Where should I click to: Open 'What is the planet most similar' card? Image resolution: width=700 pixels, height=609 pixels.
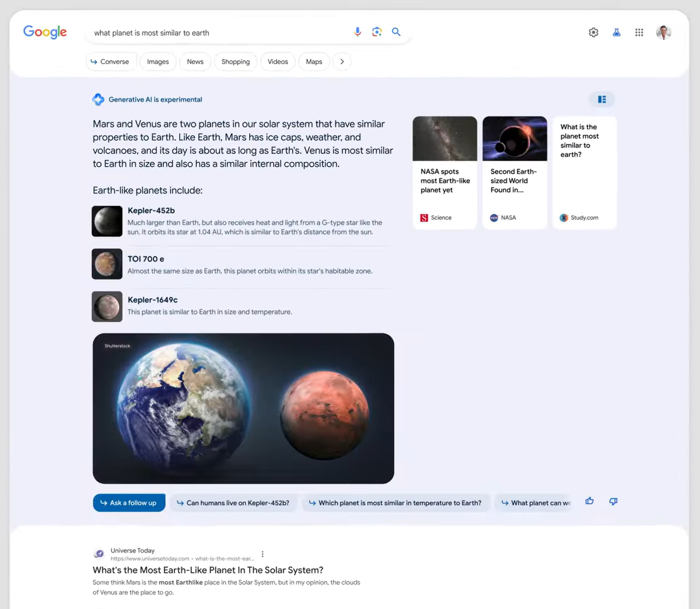tap(584, 173)
